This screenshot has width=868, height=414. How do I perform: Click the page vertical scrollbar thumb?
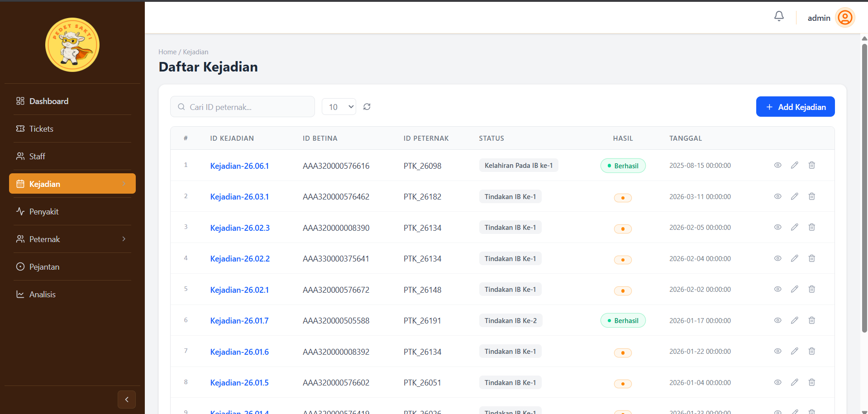(864, 188)
